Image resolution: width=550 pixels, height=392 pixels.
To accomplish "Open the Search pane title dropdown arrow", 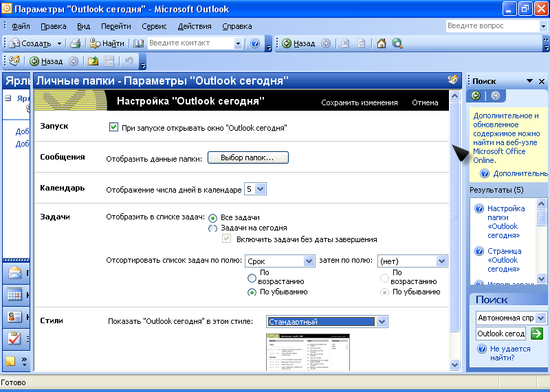I will click(x=529, y=81).
